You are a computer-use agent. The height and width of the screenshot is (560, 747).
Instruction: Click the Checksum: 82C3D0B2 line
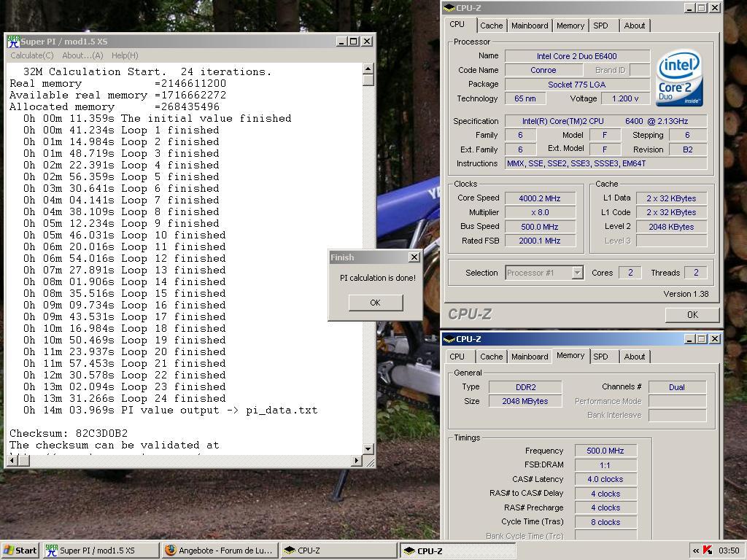[x=69, y=433]
